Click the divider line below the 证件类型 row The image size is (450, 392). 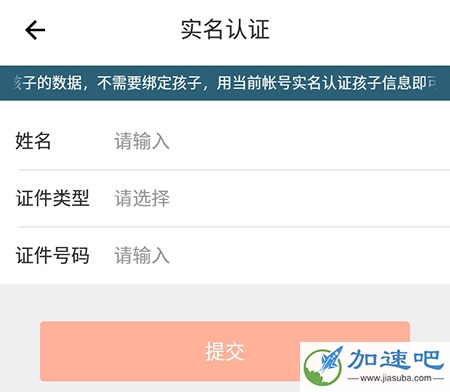coord(234,227)
